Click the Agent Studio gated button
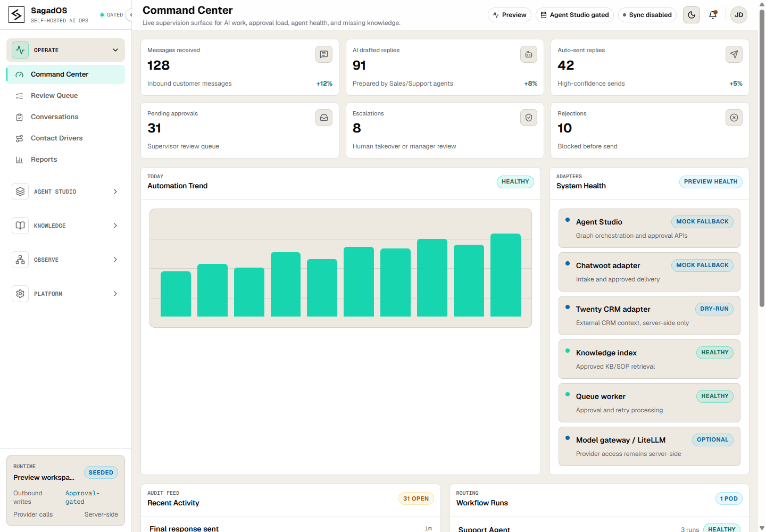The image size is (766, 532). click(x=574, y=15)
